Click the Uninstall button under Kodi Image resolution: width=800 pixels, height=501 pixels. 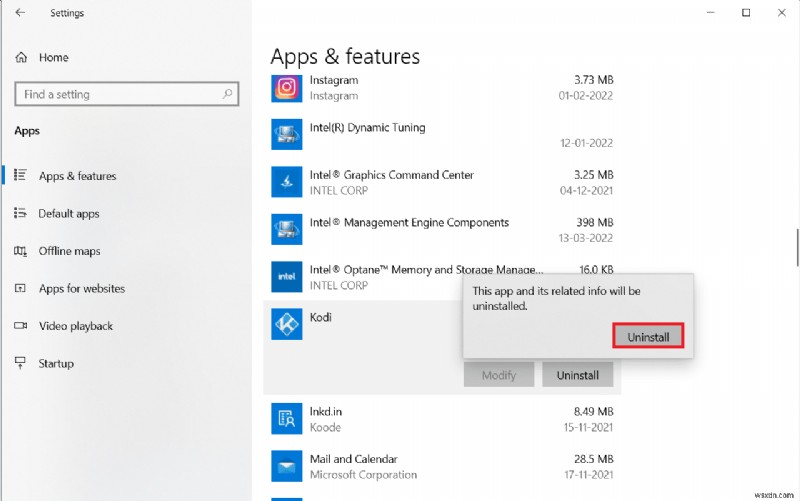577,375
